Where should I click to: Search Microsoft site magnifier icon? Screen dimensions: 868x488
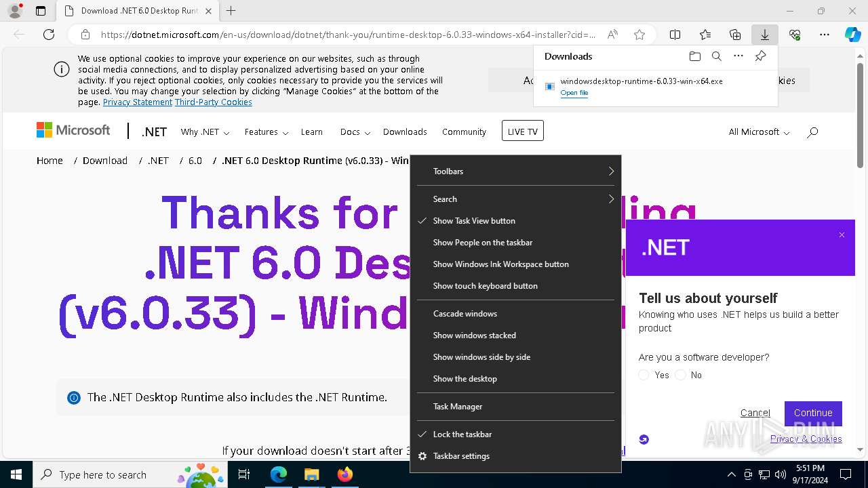tap(812, 132)
